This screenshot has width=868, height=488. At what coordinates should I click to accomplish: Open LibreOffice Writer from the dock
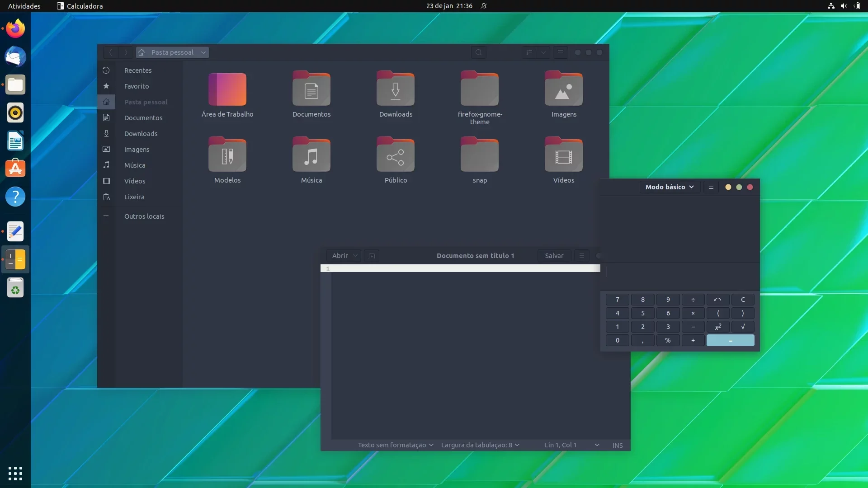click(x=15, y=141)
